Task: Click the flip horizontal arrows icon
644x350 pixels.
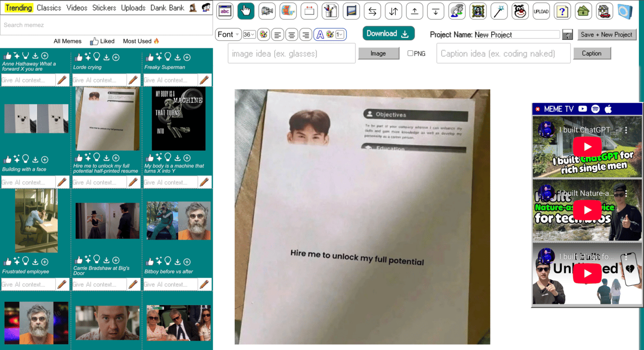Action: pyautogui.click(x=372, y=11)
